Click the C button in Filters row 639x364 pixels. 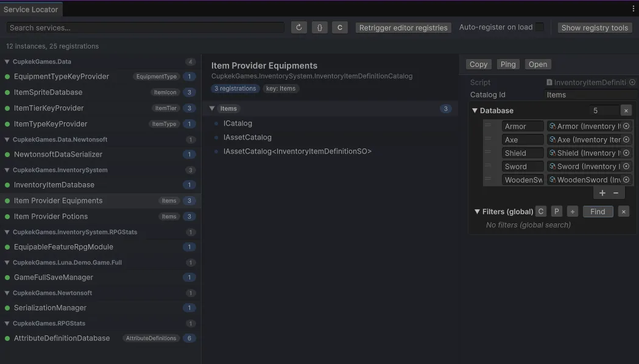pyautogui.click(x=541, y=211)
